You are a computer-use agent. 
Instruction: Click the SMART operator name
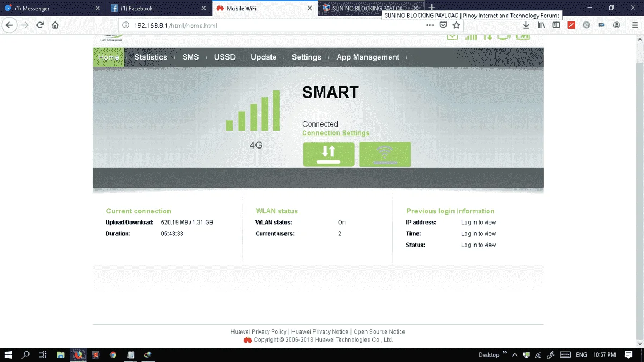[x=330, y=93]
